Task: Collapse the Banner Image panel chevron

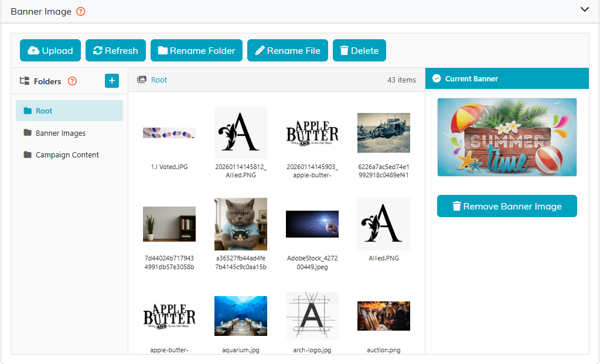Action: point(584,9)
